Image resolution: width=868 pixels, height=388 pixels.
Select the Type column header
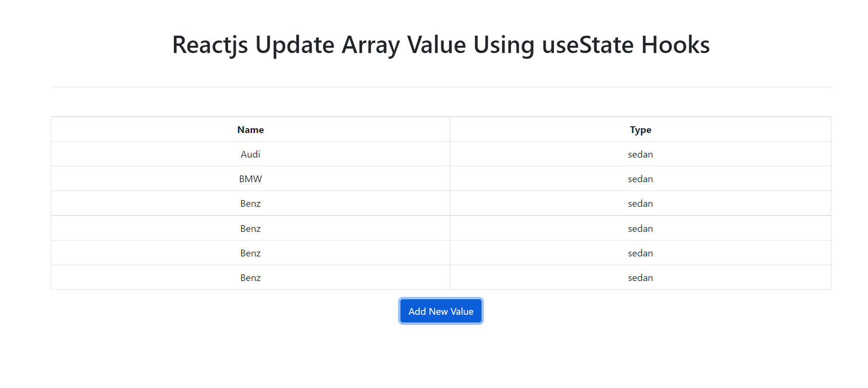click(641, 129)
